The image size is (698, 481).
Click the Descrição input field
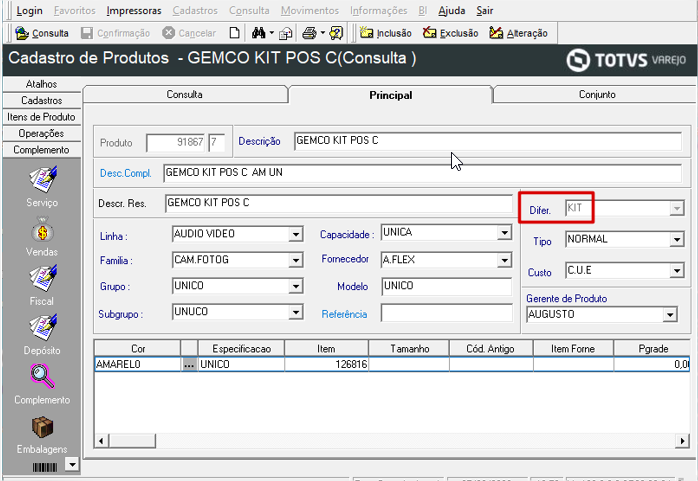[488, 141]
